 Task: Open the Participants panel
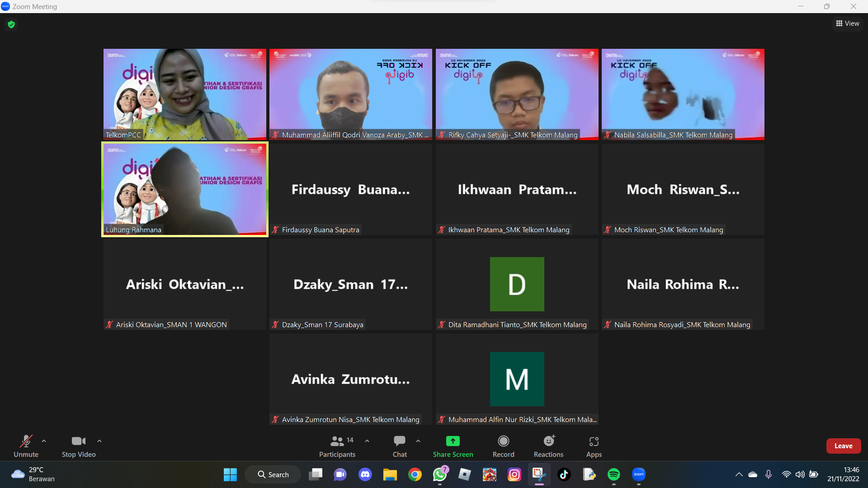click(x=337, y=446)
